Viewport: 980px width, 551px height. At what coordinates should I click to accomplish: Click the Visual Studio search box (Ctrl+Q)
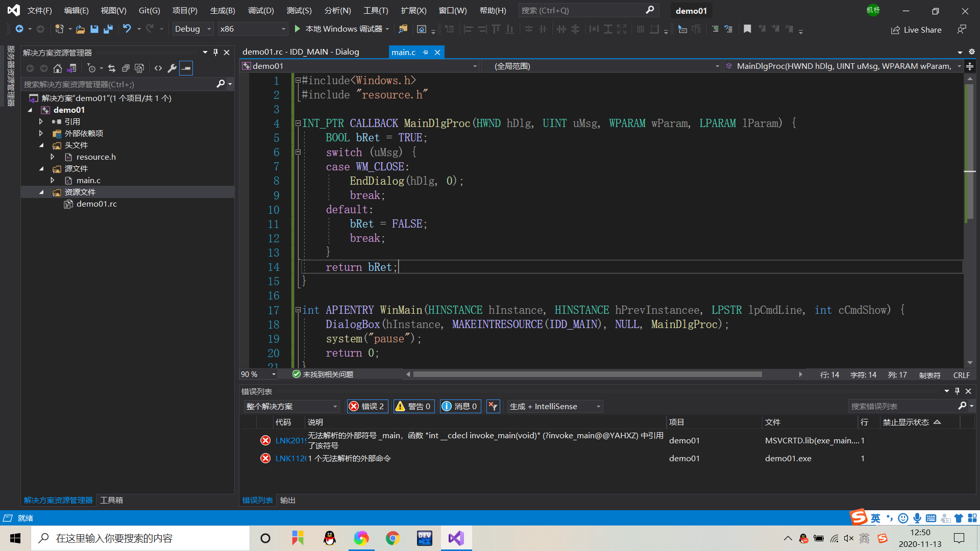(x=588, y=10)
